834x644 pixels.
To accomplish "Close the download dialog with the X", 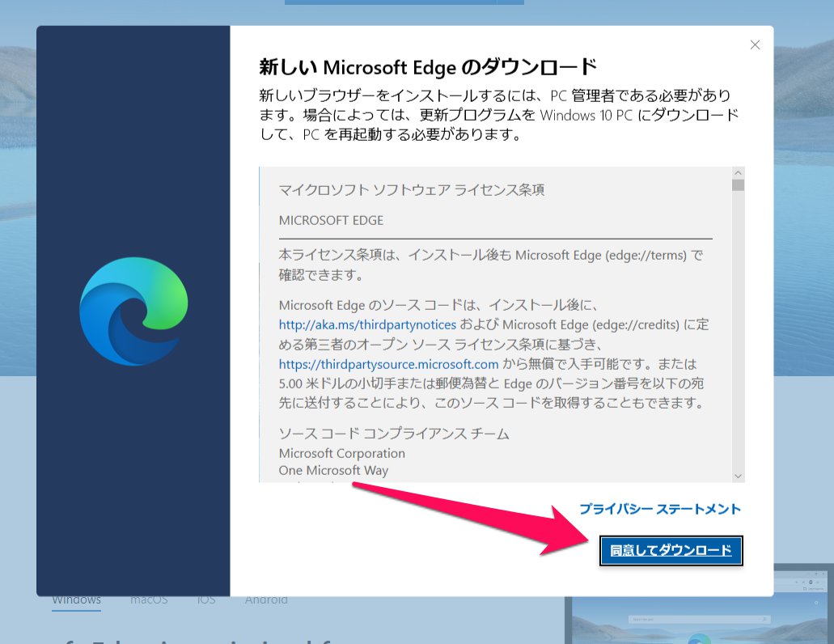I will pyautogui.click(x=755, y=44).
